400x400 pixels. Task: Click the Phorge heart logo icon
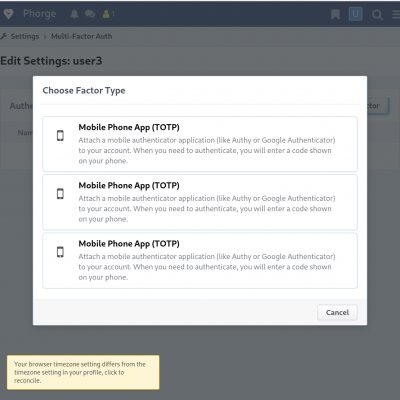pos(8,14)
